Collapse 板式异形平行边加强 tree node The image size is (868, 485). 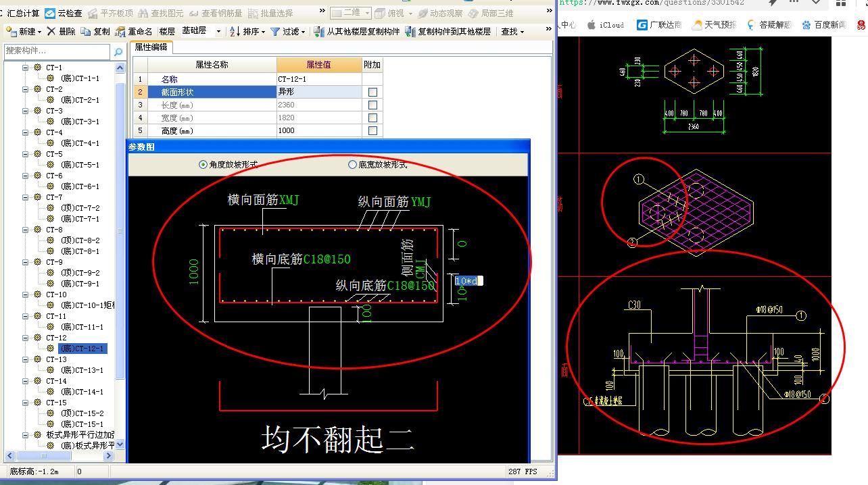pos(26,435)
